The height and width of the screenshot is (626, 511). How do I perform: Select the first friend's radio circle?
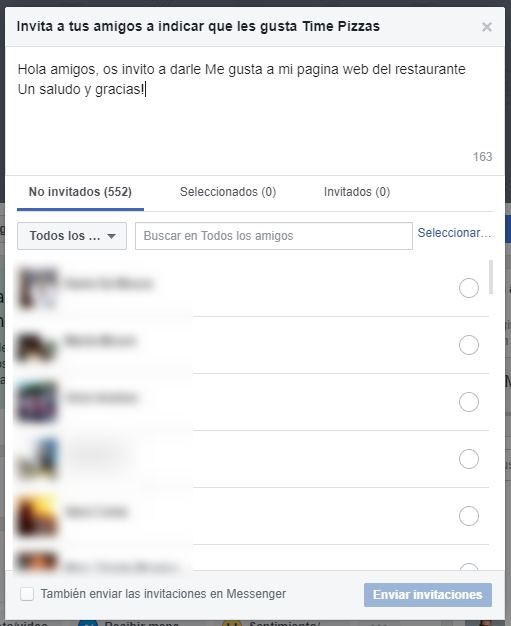[x=469, y=288]
